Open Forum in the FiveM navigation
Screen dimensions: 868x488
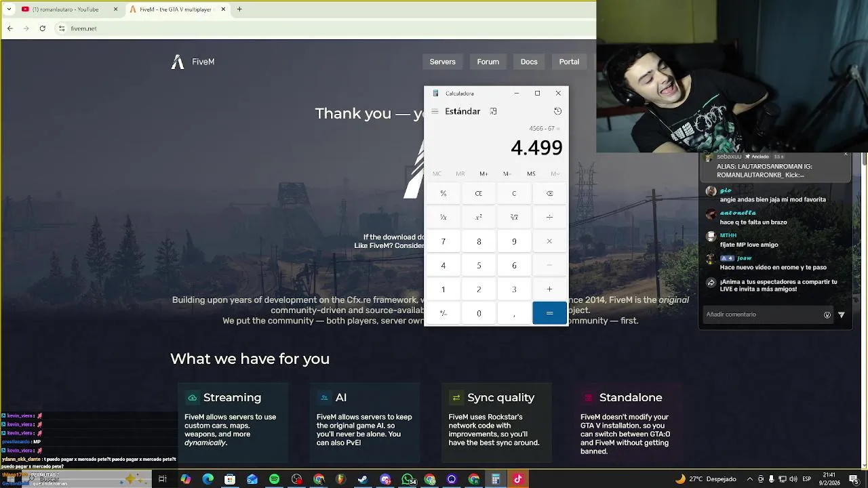coord(488,62)
